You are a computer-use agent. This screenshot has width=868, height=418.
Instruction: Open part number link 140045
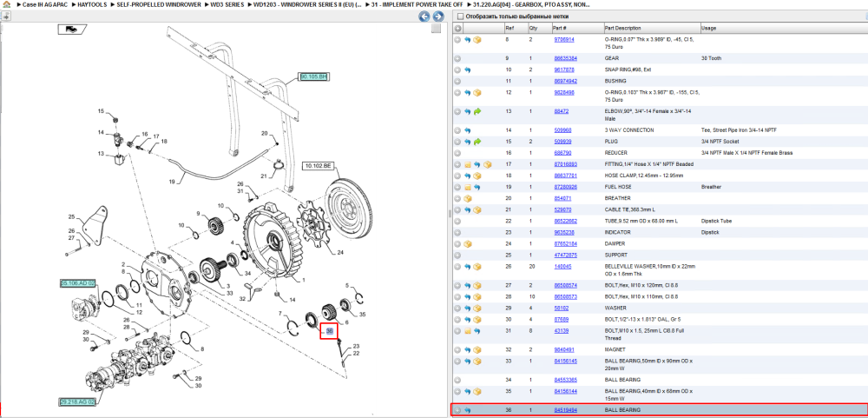click(563, 267)
